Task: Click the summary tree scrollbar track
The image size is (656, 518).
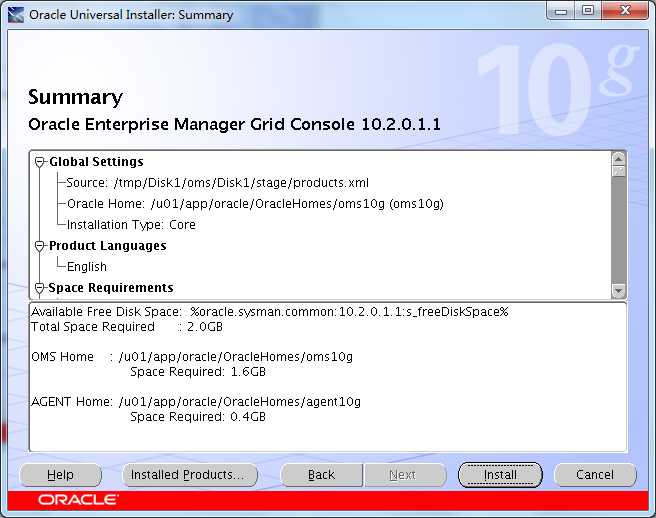Action: click(618, 229)
